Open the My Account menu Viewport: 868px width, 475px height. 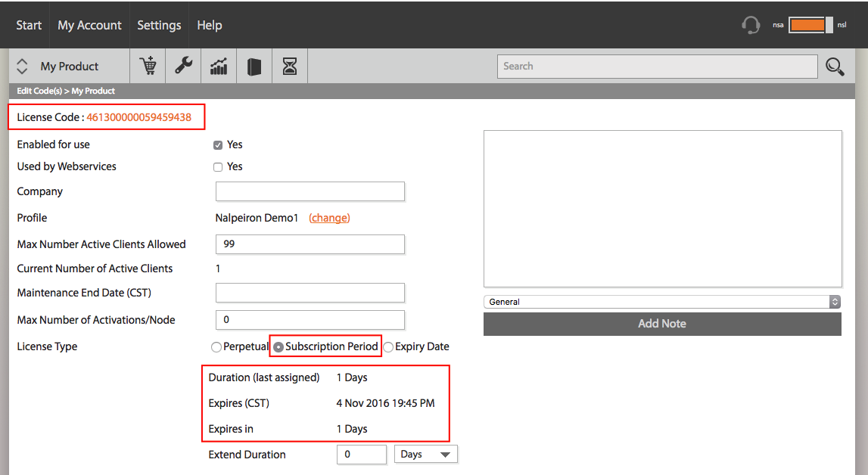click(90, 26)
